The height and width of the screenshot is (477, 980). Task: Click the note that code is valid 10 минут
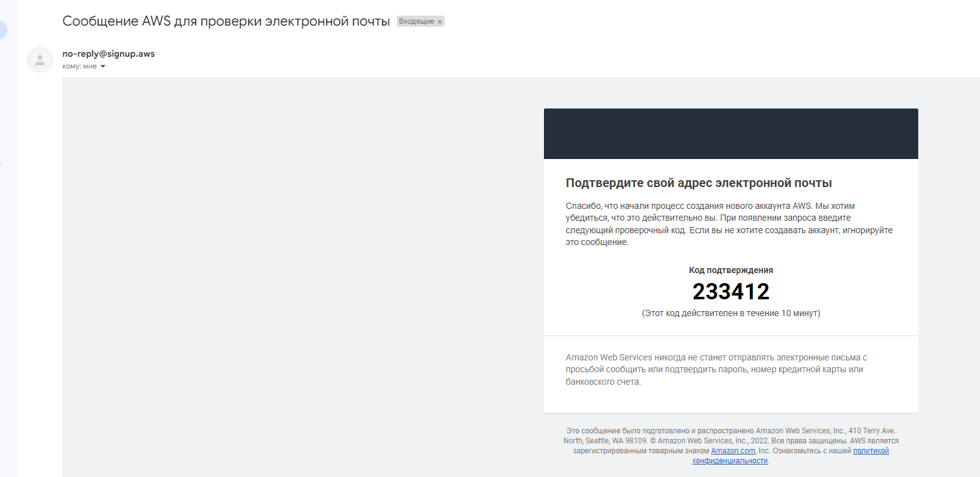[x=731, y=313]
